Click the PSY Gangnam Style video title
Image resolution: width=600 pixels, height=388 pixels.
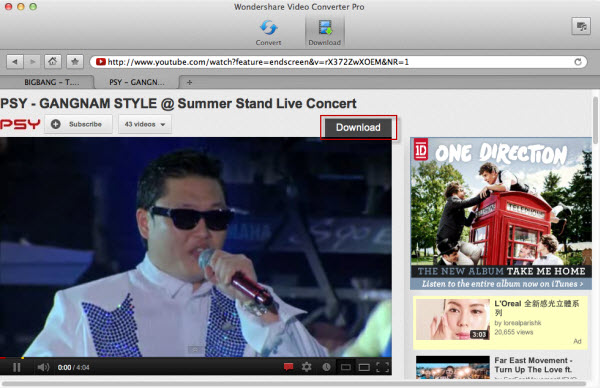tap(178, 104)
